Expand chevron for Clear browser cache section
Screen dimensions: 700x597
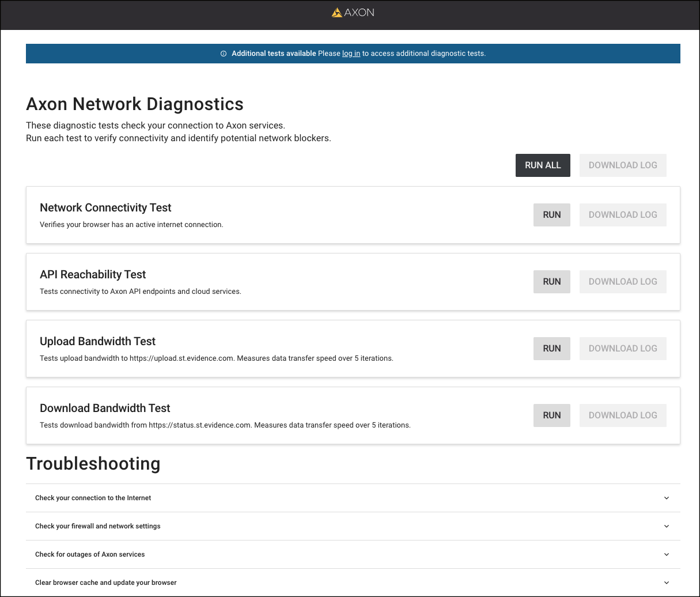[x=667, y=583]
